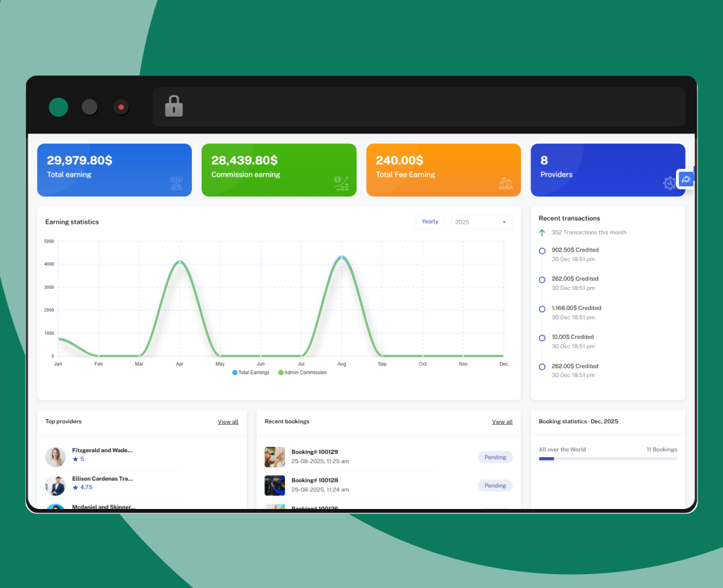Click the green up arrow transactions icon
This screenshot has height=588, width=723.
coord(542,232)
